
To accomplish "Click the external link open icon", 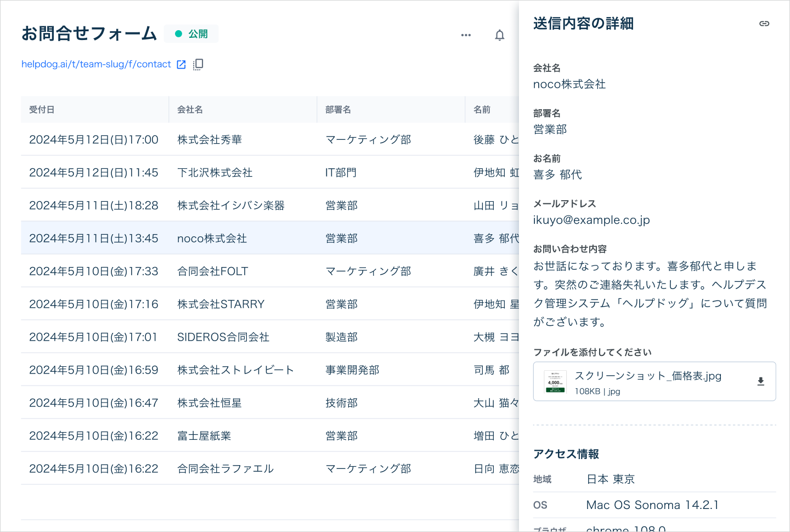I will coord(181,65).
